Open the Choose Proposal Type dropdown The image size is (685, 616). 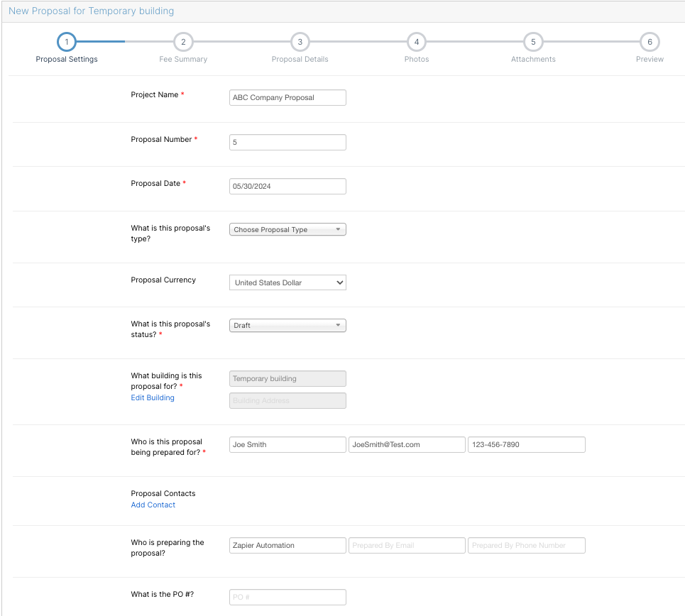[x=287, y=229]
